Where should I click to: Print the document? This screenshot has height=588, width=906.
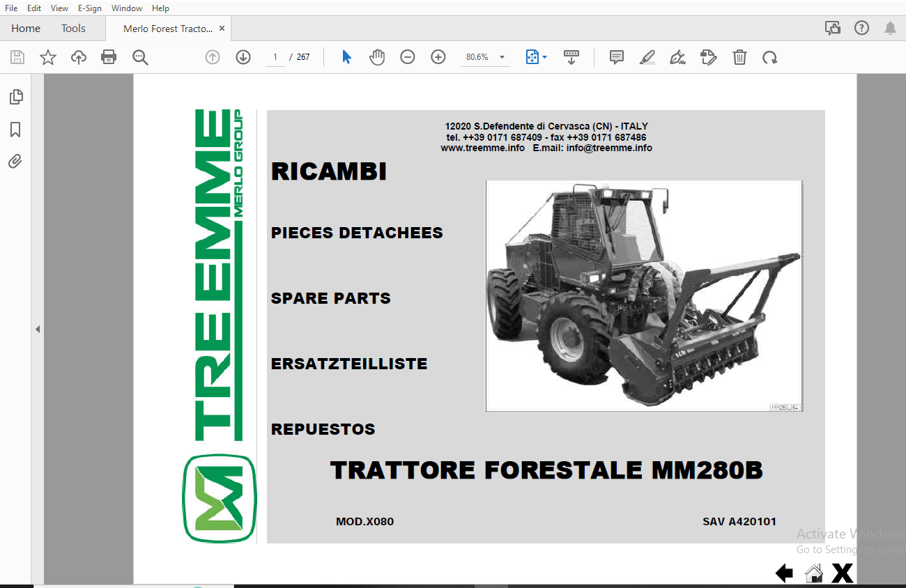[109, 57]
